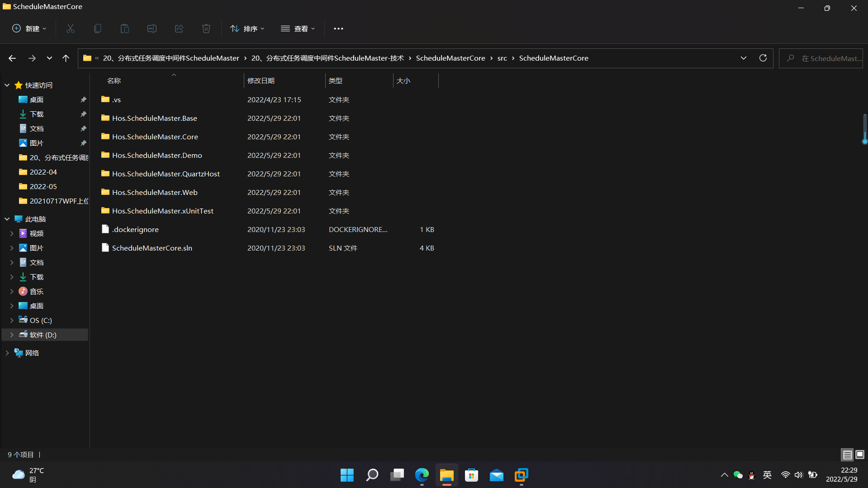Click the search box 在 ScheduleMast...

[821, 58]
